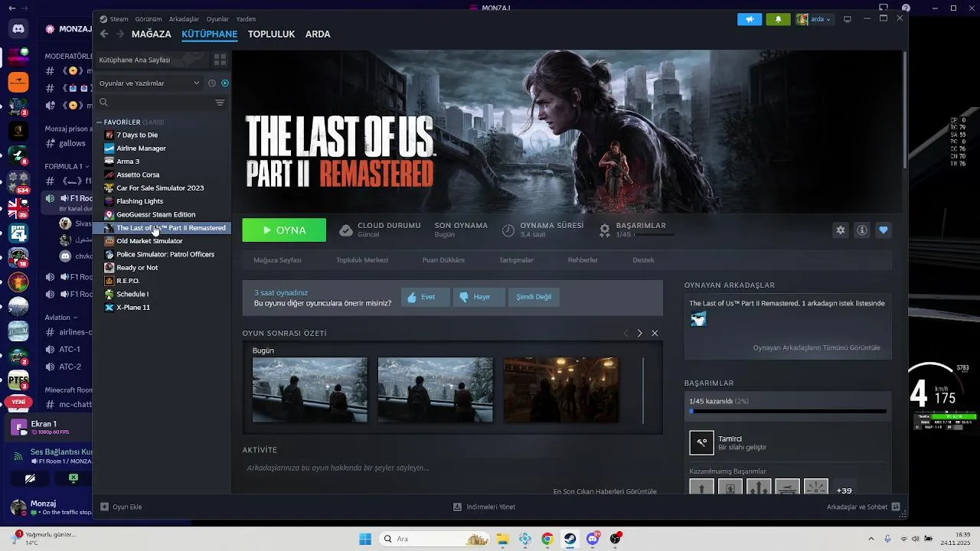Image resolution: width=980 pixels, height=551 pixels.
Task: Toggle sort by recent activity clock icon
Action: [212, 83]
